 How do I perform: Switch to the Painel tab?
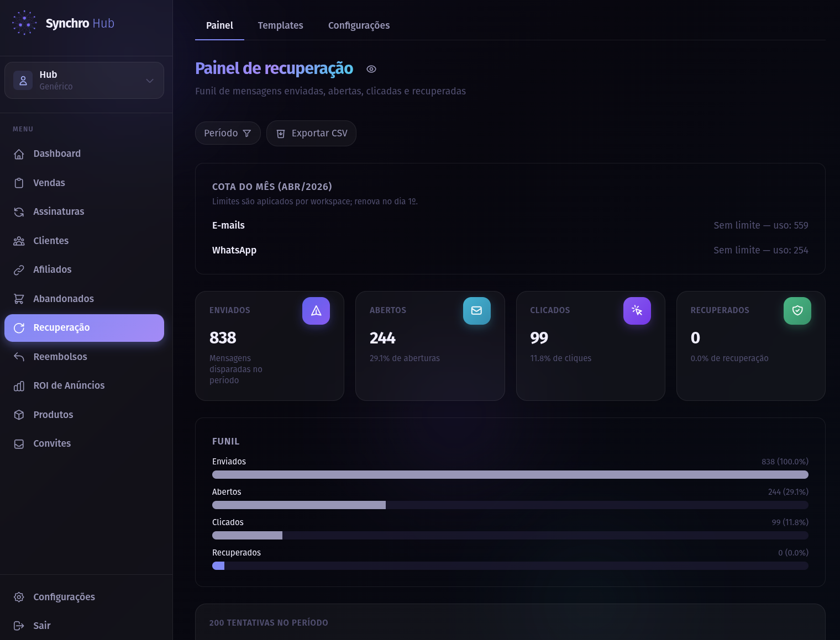[x=219, y=25]
